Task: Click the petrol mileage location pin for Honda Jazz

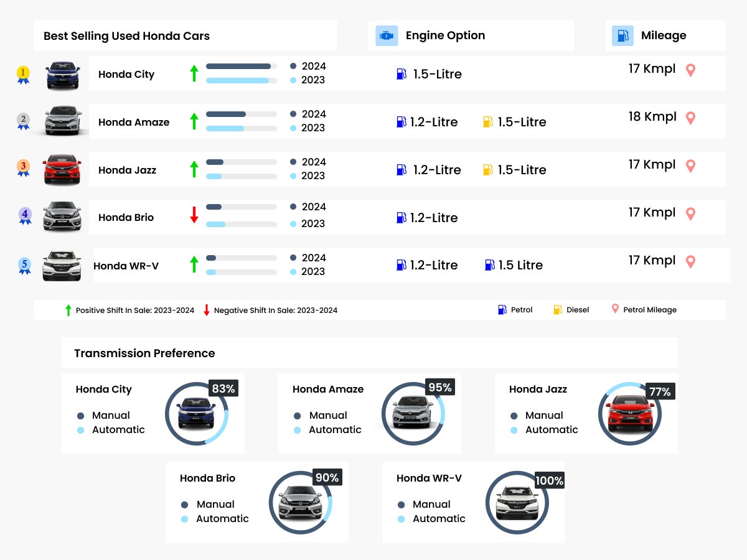Action: [x=690, y=166]
